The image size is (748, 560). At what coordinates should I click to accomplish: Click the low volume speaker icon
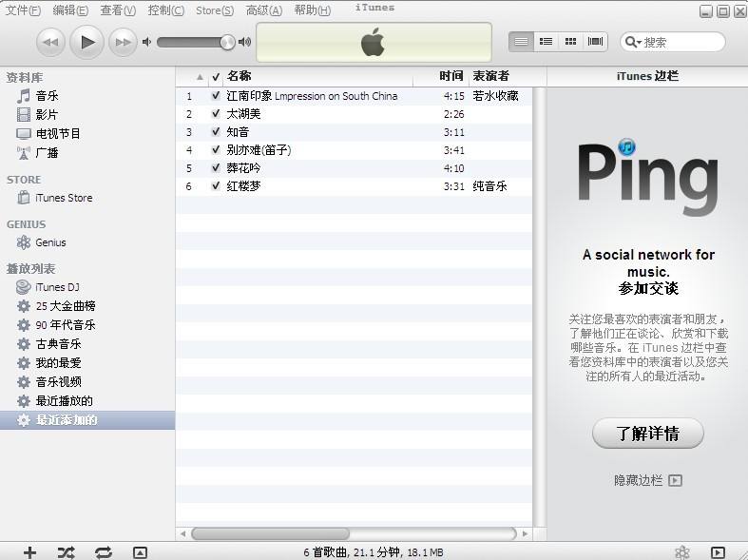pos(146,42)
